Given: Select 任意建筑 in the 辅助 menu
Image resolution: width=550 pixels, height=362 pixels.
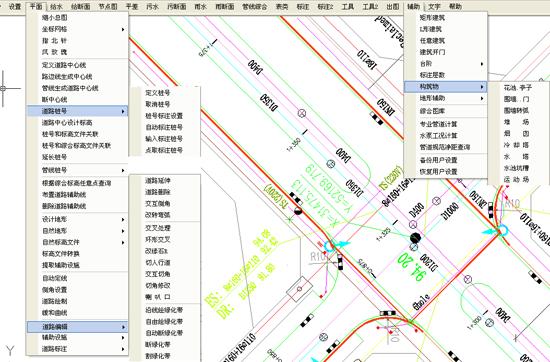Looking at the screenshot, I should pyautogui.click(x=432, y=41).
